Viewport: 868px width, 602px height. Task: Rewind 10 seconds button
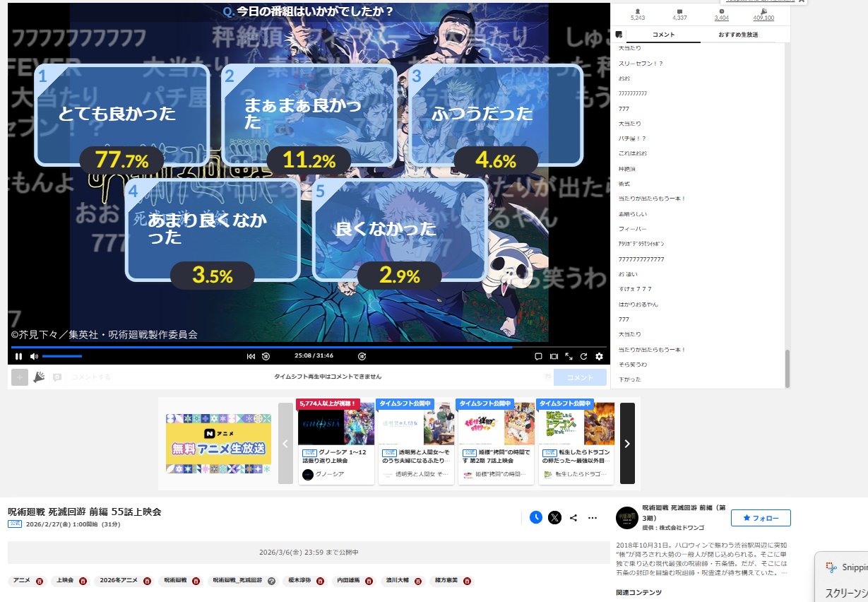coord(266,356)
